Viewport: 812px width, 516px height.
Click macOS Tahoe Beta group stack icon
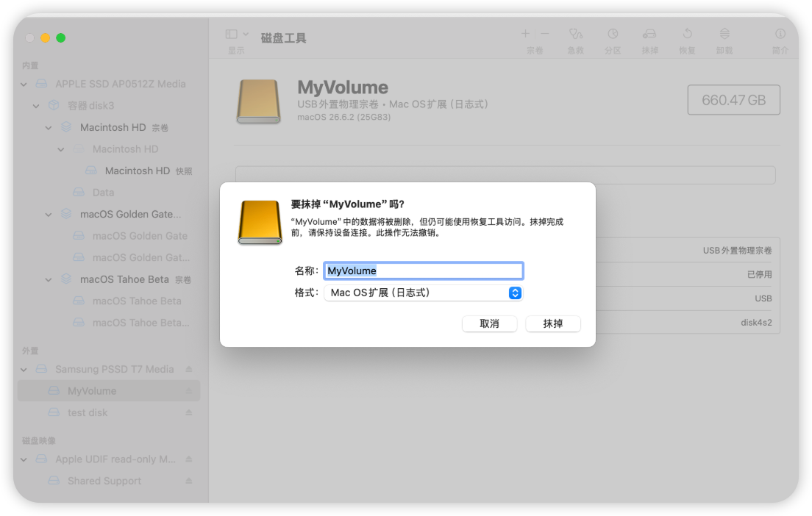[x=66, y=279]
